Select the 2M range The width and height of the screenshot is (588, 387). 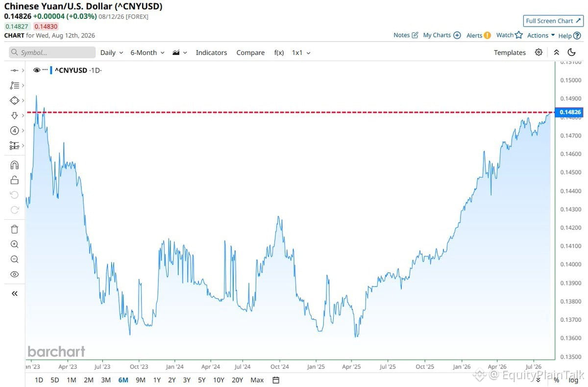[88, 380]
